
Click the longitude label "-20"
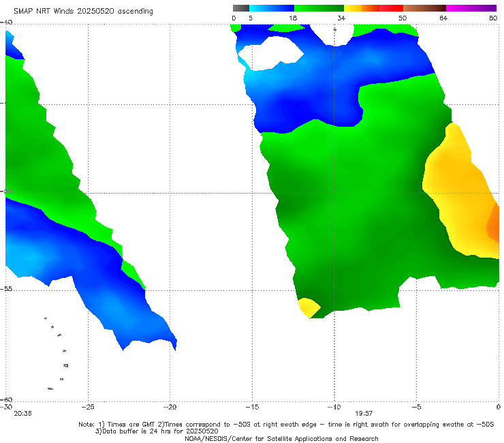click(x=170, y=407)
